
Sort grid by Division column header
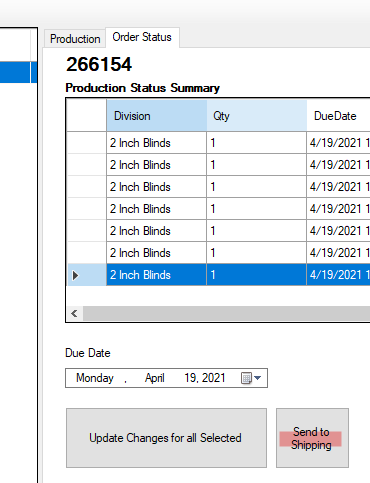click(156, 116)
